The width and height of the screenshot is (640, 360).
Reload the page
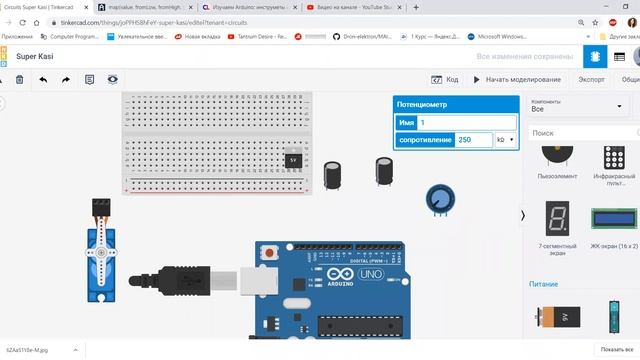tap(22, 23)
